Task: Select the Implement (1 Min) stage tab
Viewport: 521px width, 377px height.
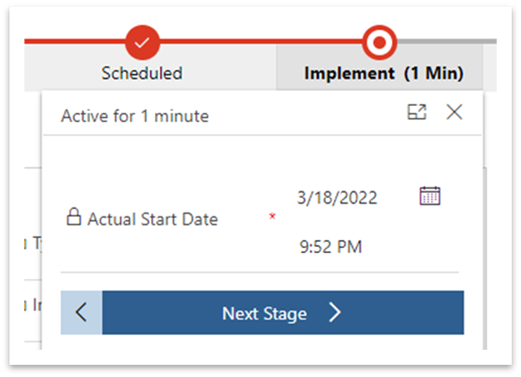Action: [x=383, y=73]
